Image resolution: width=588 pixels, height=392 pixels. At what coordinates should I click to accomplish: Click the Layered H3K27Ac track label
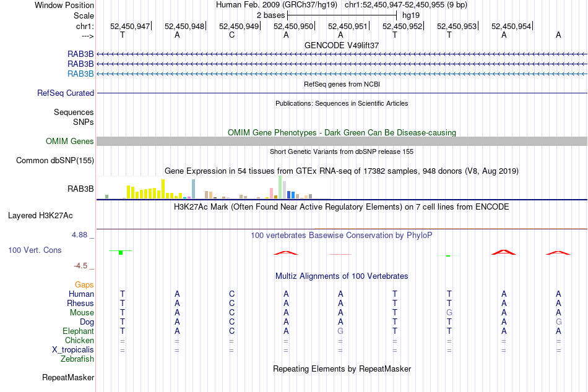(x=40, y=216)
